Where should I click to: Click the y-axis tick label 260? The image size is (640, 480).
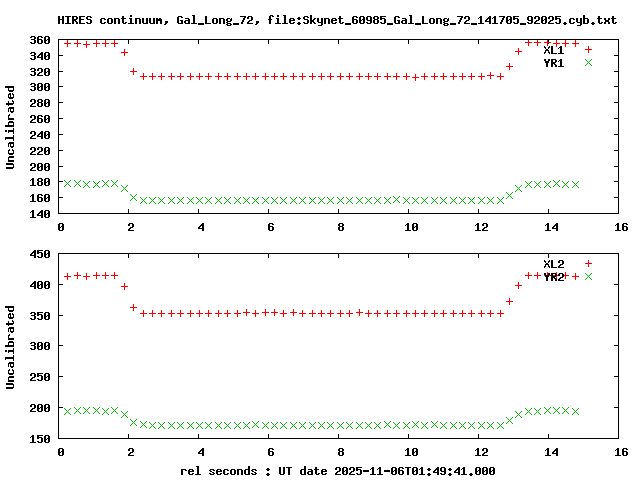(40, 119)
